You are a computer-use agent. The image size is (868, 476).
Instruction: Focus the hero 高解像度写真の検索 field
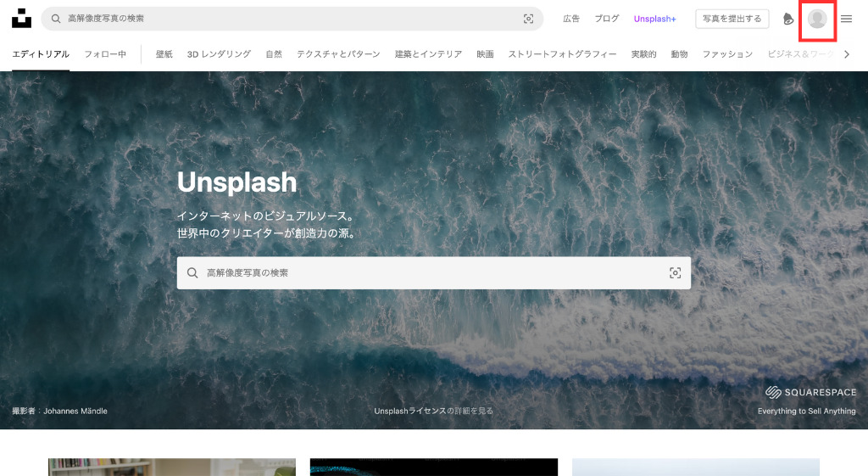click(x=433, y=272)
